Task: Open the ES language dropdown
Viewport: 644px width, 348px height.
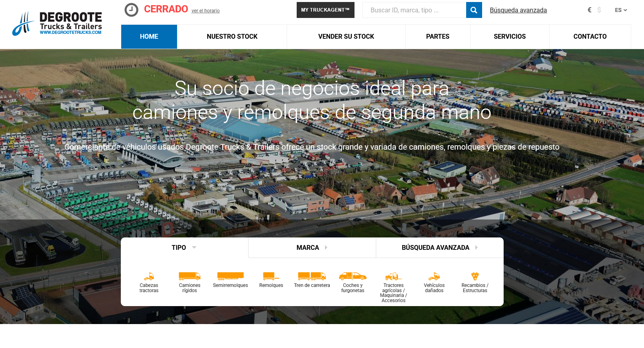Action: coord(620,10)
